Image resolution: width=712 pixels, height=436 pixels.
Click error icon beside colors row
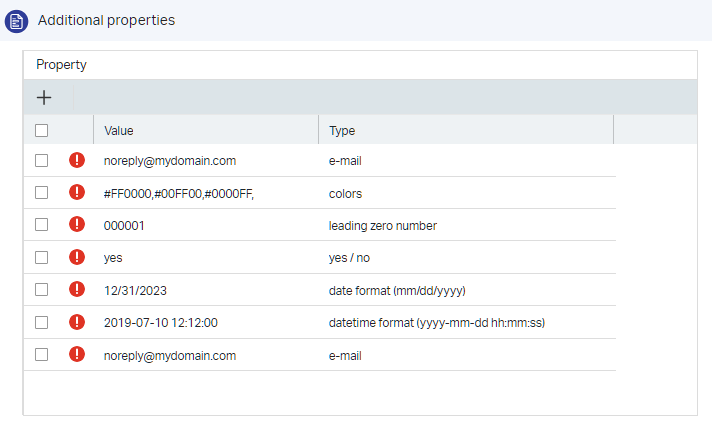tap(77, 193)
